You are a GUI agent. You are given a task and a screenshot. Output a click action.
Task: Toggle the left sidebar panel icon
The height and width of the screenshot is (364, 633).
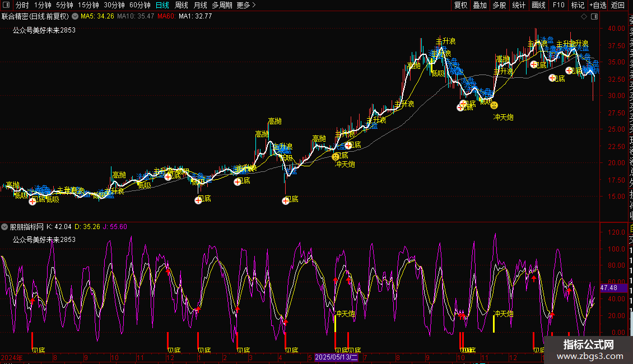[7, 5]
